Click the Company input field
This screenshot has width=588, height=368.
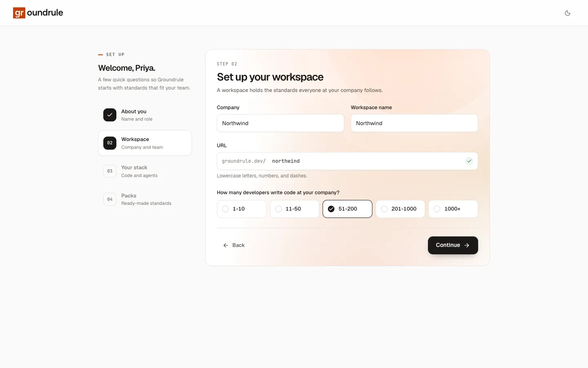[x=281, y=123]
